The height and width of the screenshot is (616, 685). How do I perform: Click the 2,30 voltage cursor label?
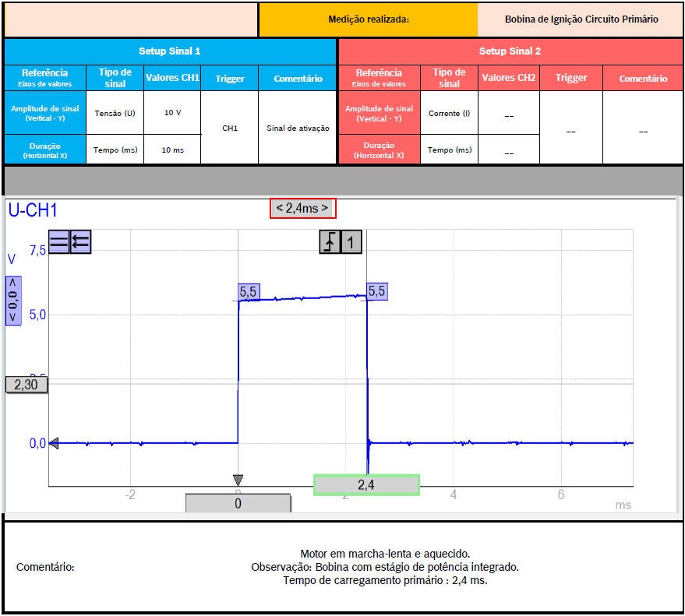click(x=26, y=384)
